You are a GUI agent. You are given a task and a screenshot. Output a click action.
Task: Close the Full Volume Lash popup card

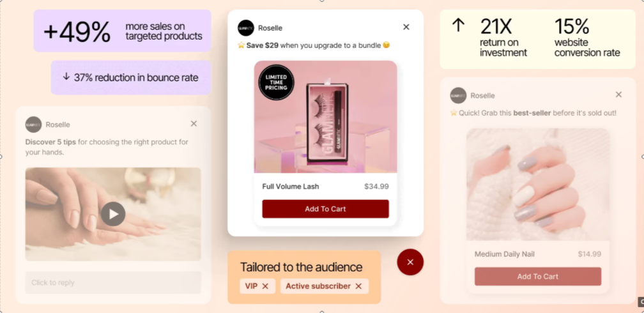(x=406, y=27)
